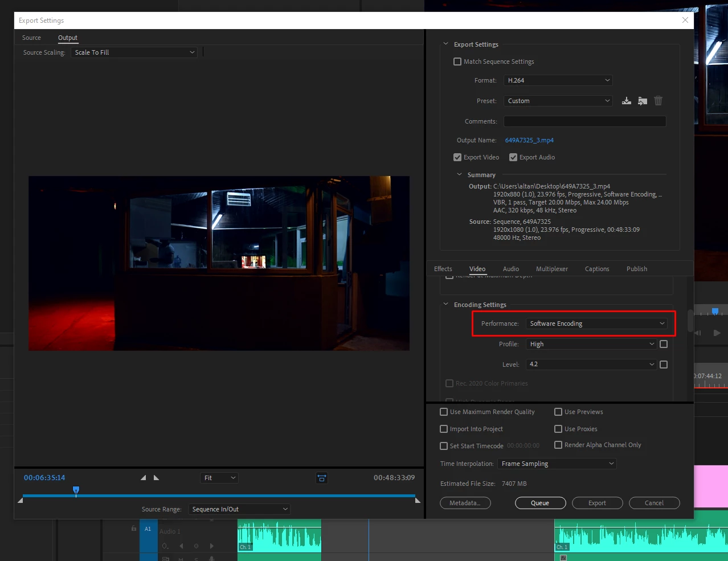Toggle the Aspect Ratio Correction icon
Viewport: 728px width, 561px height.
pyautogui.click(x=322, y=478)
